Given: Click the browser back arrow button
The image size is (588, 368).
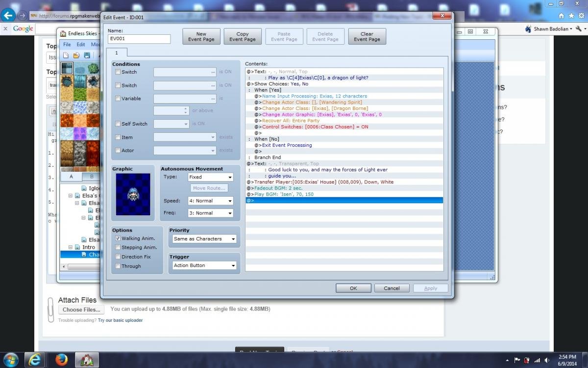Looking at the screenshot, I should pyautogui.click(x=8, y=15).
